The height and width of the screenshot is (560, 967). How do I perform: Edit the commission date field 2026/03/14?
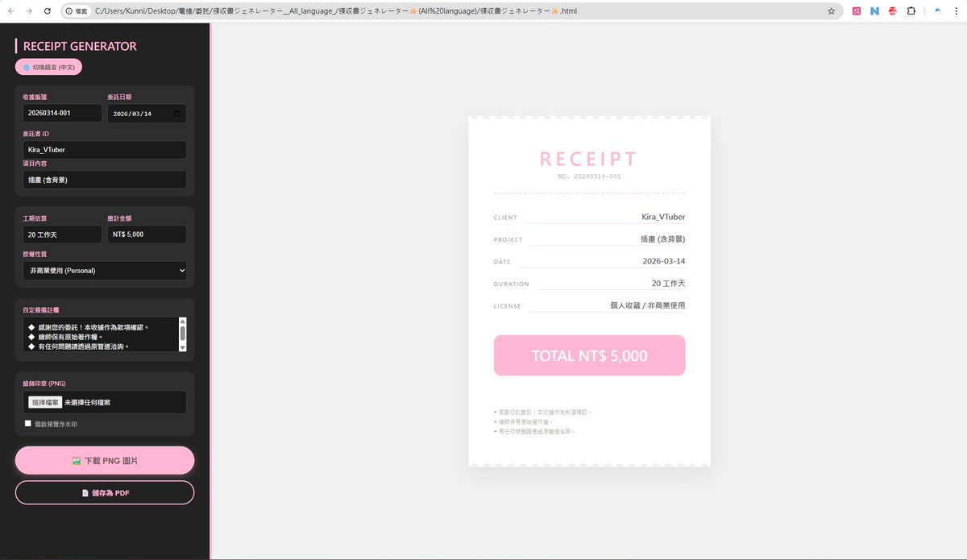tap(147, 114)
